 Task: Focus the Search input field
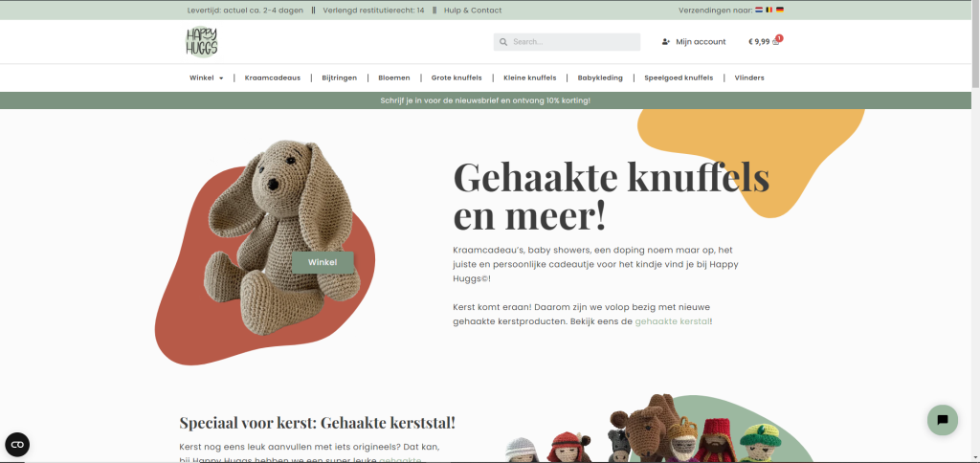(x=567, y=42)
